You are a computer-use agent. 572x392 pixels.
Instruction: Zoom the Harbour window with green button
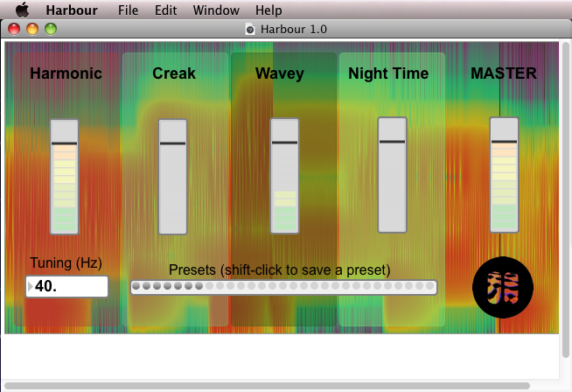[51, 29]
